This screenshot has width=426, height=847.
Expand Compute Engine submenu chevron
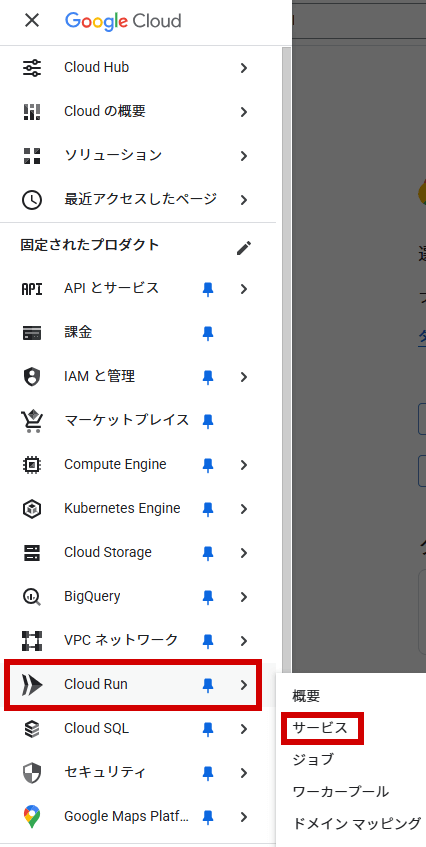click(x=244, y=465)
